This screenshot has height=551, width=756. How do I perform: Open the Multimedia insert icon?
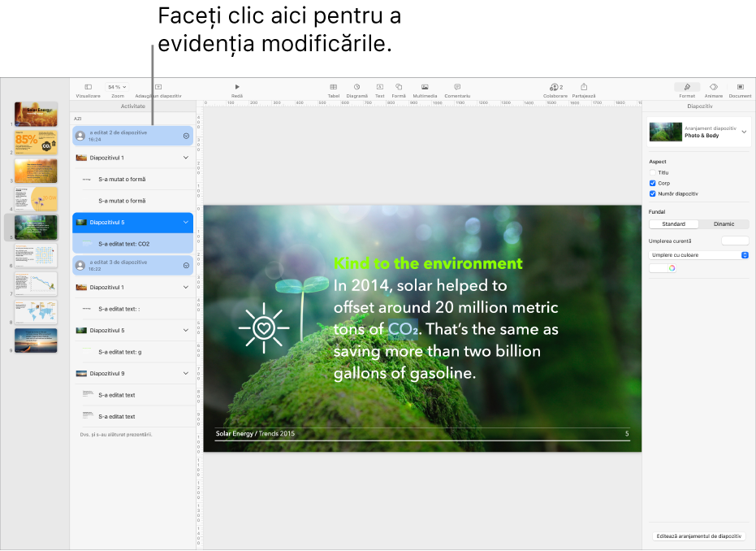point(425,87)
